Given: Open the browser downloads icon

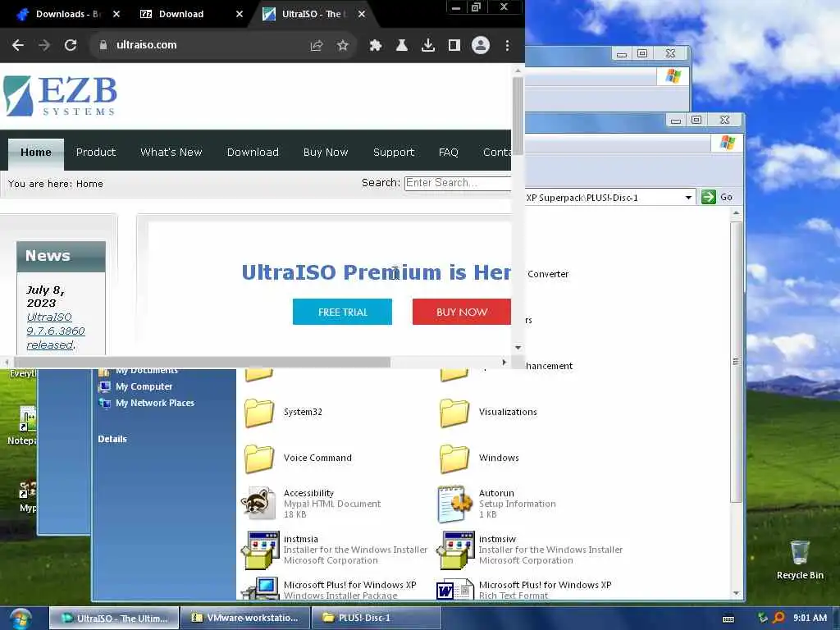Looking at the screenshot, I should [428, 46].
